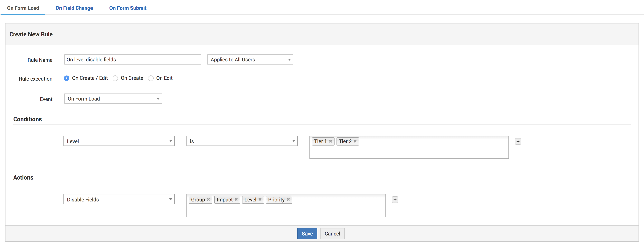Viewport: 644px width, 248px height.
Task: Open Applies to All Users dropdown
Action: coord(250,59)
